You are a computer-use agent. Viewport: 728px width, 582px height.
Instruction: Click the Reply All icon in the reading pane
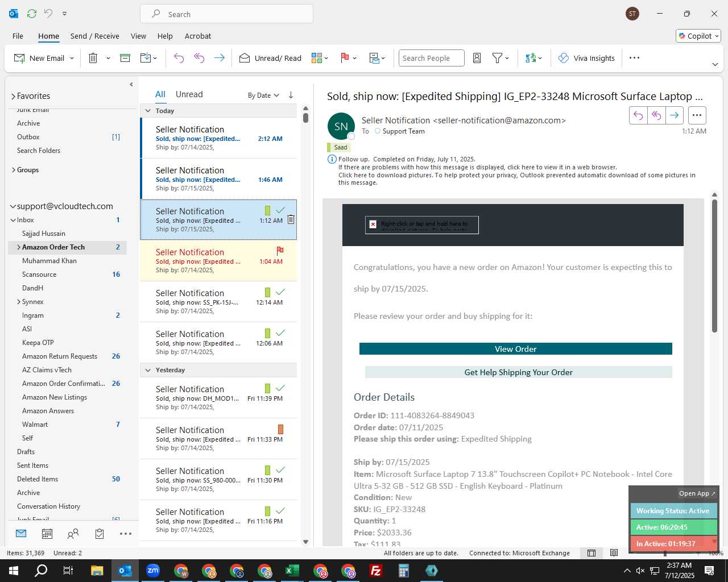[656, 115]
